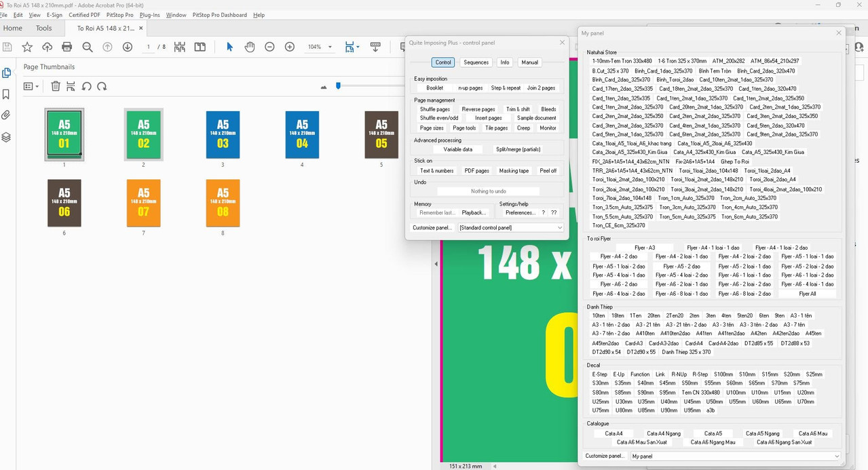
Task: Click Tem CN 330x480 decal button
Action: [x=700, y=393]
